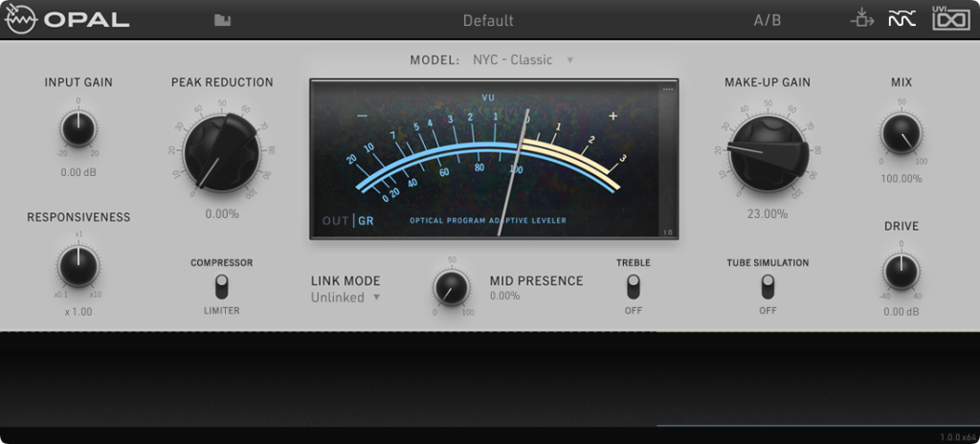Screen dimensions: 980x444
Task: Click the LINK MODE label
Action: pyautogui.click(x=345, y=281)
